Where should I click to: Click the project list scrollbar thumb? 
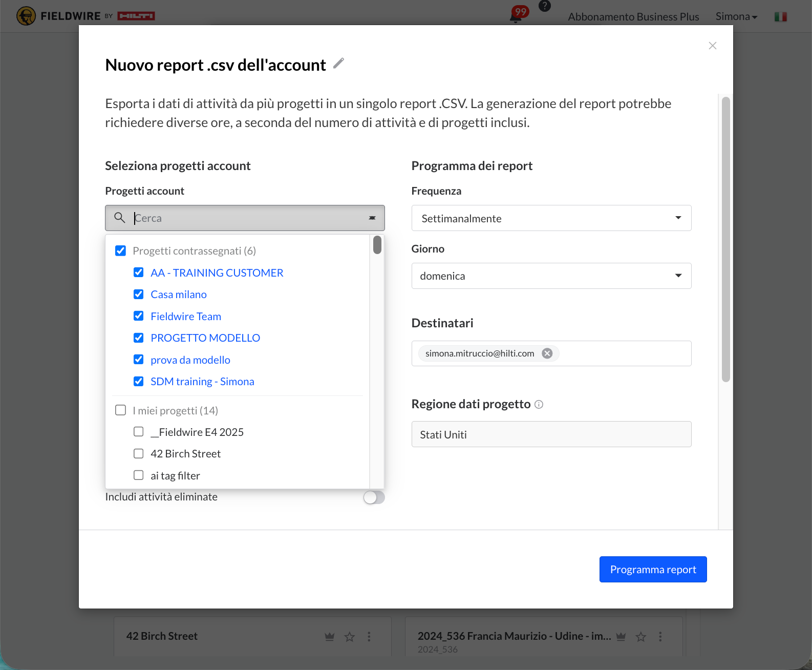pos(377,245)
